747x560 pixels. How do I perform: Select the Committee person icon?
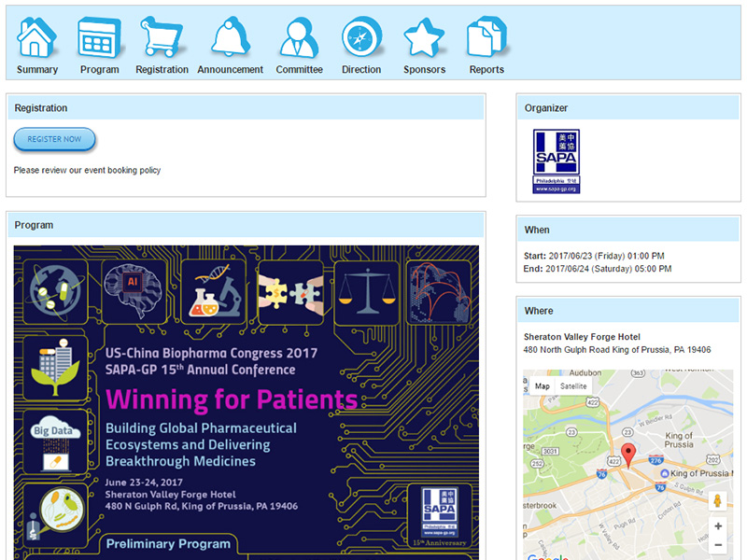pyautogui.click(x=299, y=38)
